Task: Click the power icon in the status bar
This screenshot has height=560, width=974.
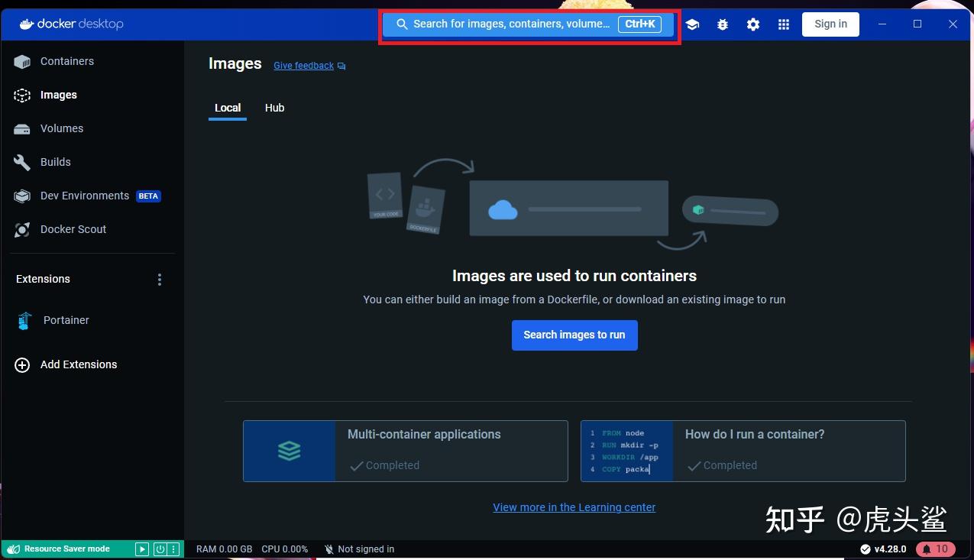Action: tap(160, 549)
